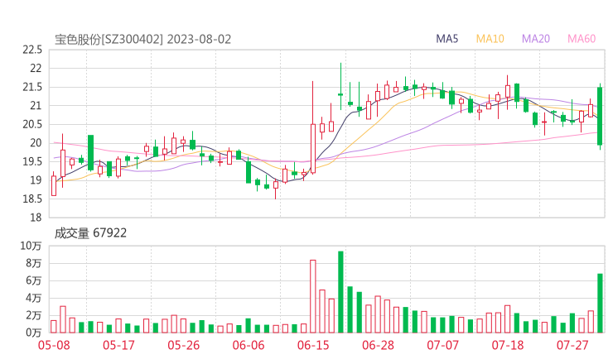Viewport: 613px width, 364px height.
Task: Select the 06-28 date axis label
Action: 378,345
